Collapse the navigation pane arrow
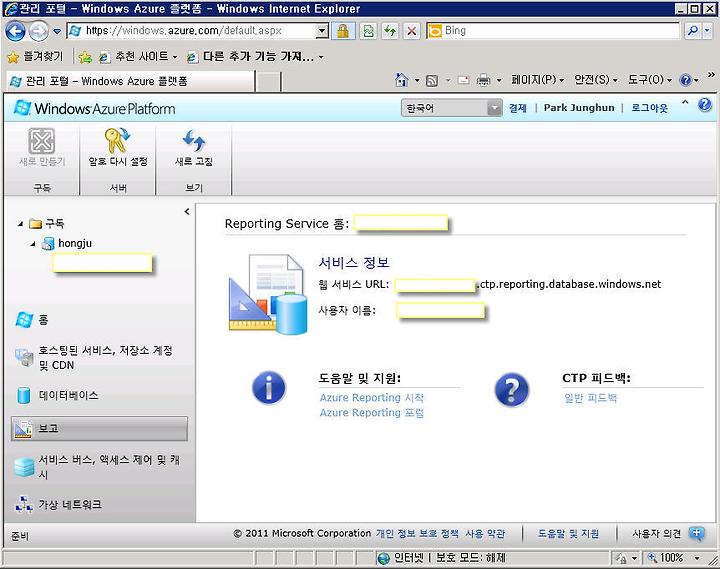Viewport: 720px width, 569px height. [187, 211]
